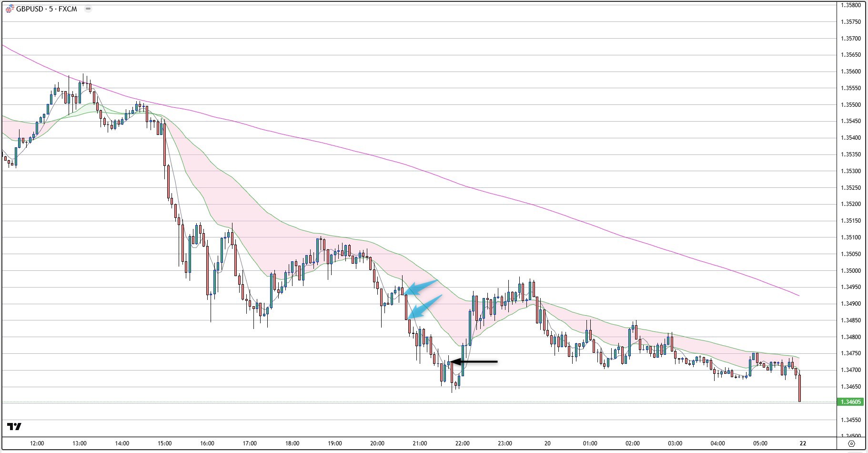
Task: Click the 1.34850 price axis label
Action: [x=850, y=320]
